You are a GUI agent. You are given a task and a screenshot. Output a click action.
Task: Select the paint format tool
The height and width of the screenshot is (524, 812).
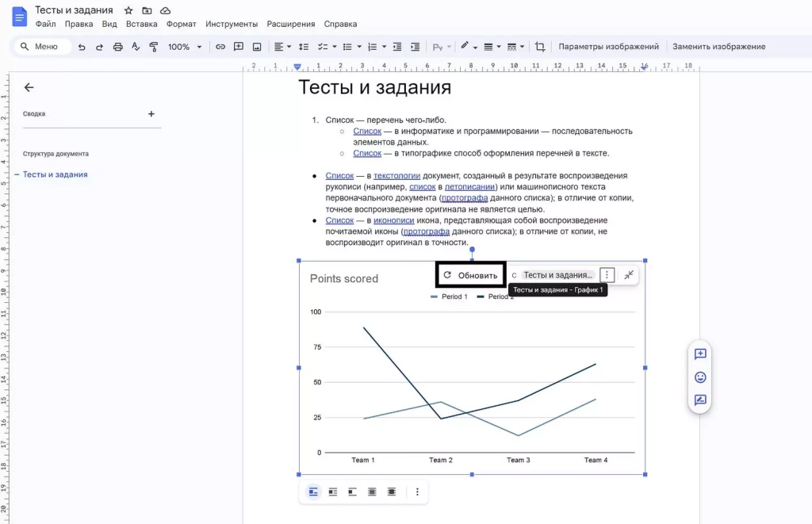pyautogui.click(x=153, y=46)
